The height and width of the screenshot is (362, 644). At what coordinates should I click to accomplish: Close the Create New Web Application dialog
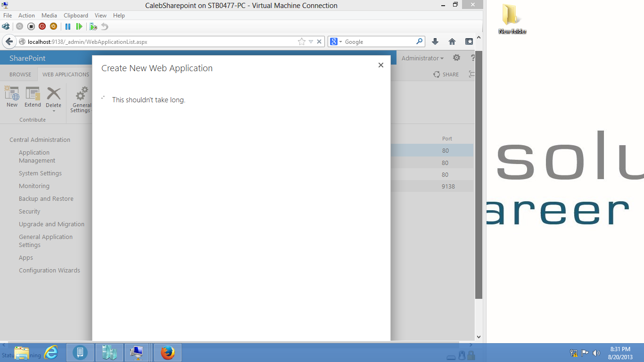coord(381,65)
